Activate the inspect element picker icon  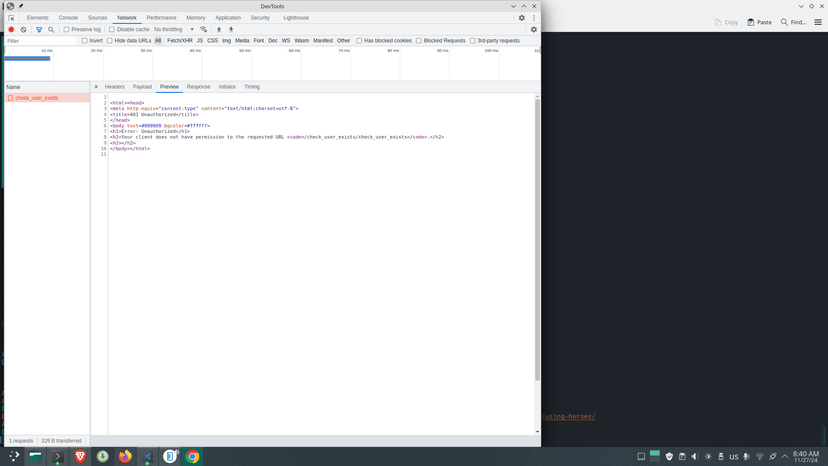[11, 18]
